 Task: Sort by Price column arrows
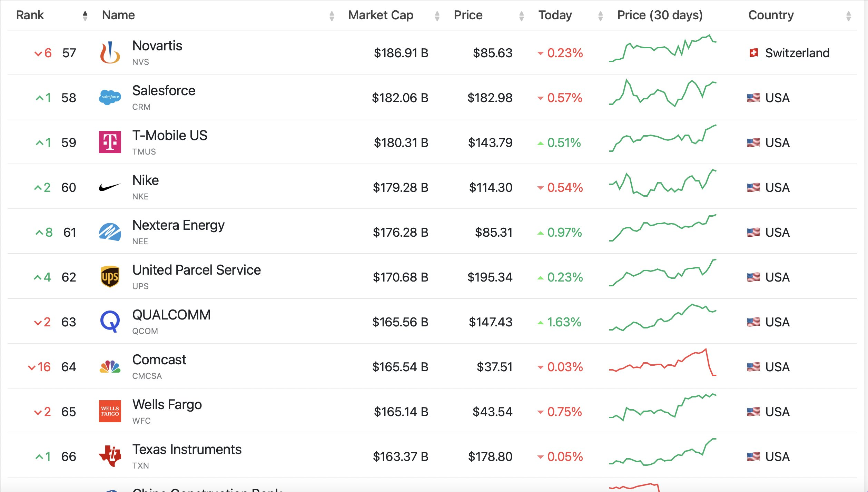point(522,16)
